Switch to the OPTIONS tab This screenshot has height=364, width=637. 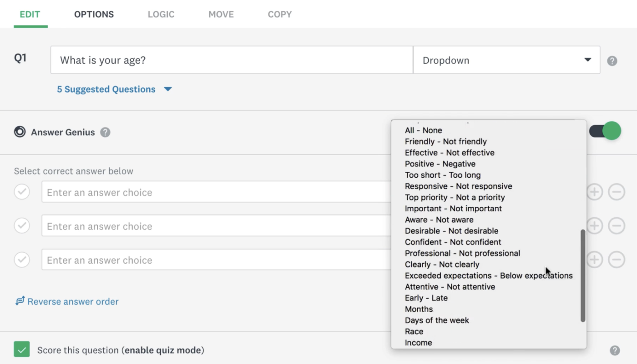coord(94,14)
